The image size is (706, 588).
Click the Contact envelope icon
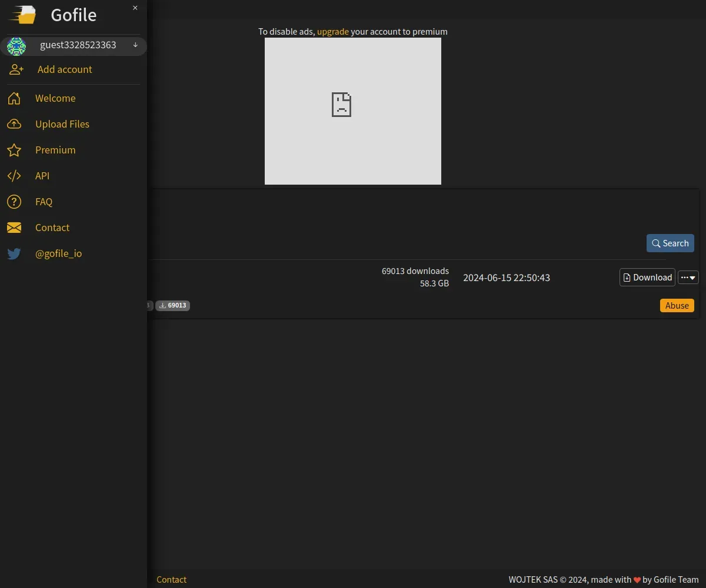click(x=14, y=228)
